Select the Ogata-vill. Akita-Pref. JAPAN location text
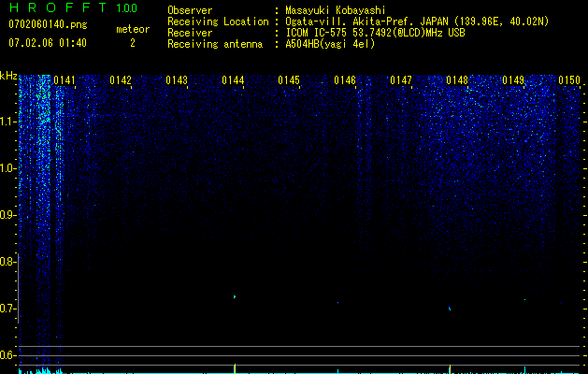This screenshot has height=374, width=588. (417, 22)
